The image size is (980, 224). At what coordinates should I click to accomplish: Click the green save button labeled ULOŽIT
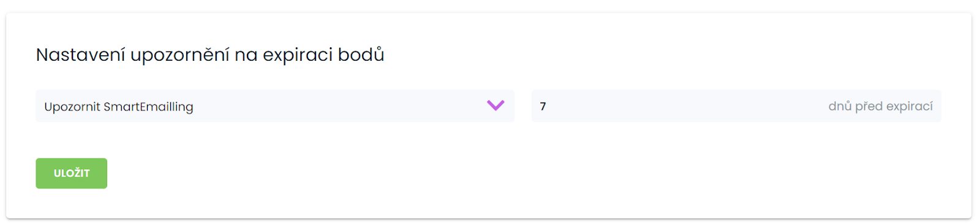coord(71,173)
